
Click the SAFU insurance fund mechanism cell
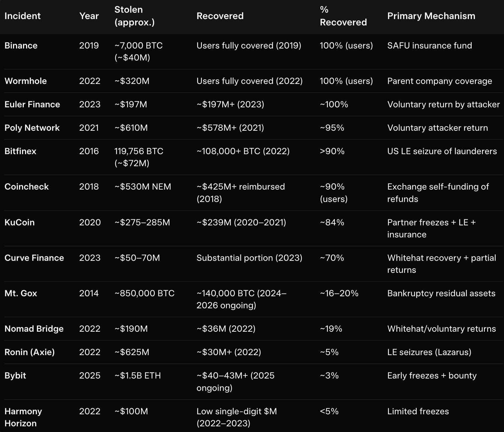coord(429,45)
